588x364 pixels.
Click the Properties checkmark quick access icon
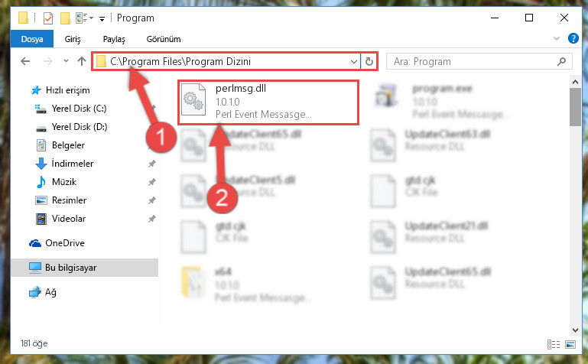tap(48, 18)
